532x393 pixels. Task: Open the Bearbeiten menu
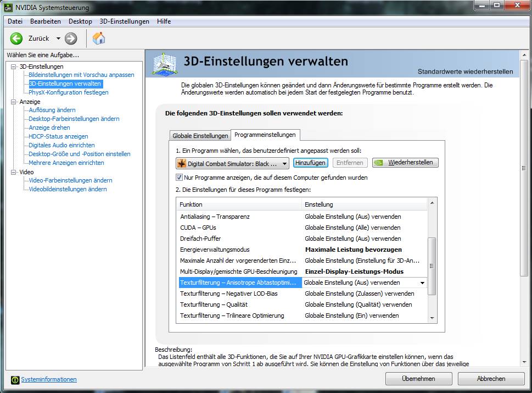[x=46, y=21]
